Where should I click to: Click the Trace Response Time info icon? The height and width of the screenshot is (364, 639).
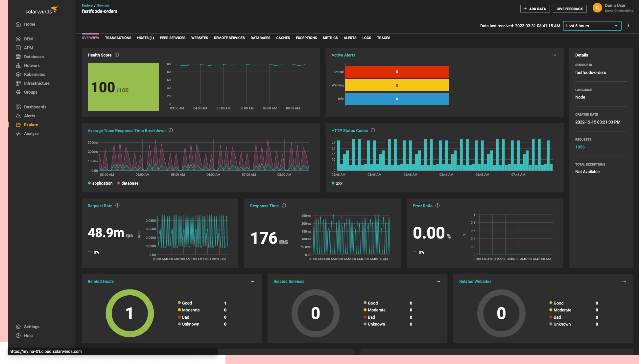pyautogui.click(x=171, y=130)
